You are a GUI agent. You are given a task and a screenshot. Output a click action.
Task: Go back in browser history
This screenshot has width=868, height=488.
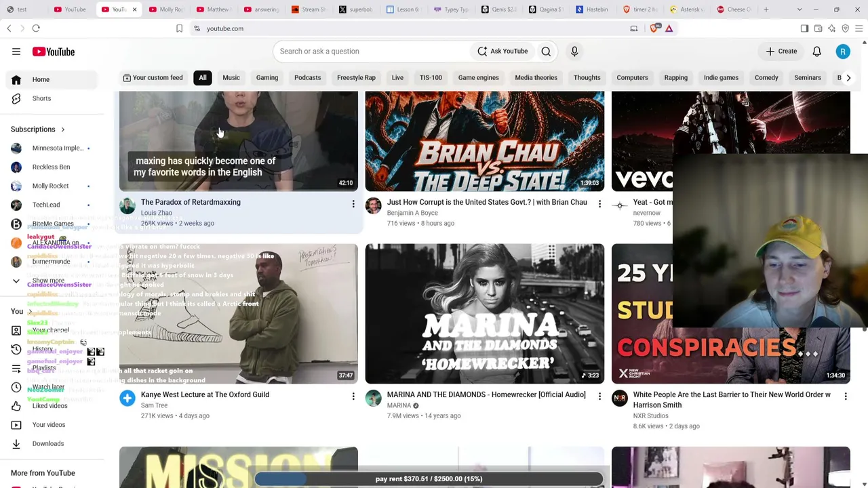point(9,28)
